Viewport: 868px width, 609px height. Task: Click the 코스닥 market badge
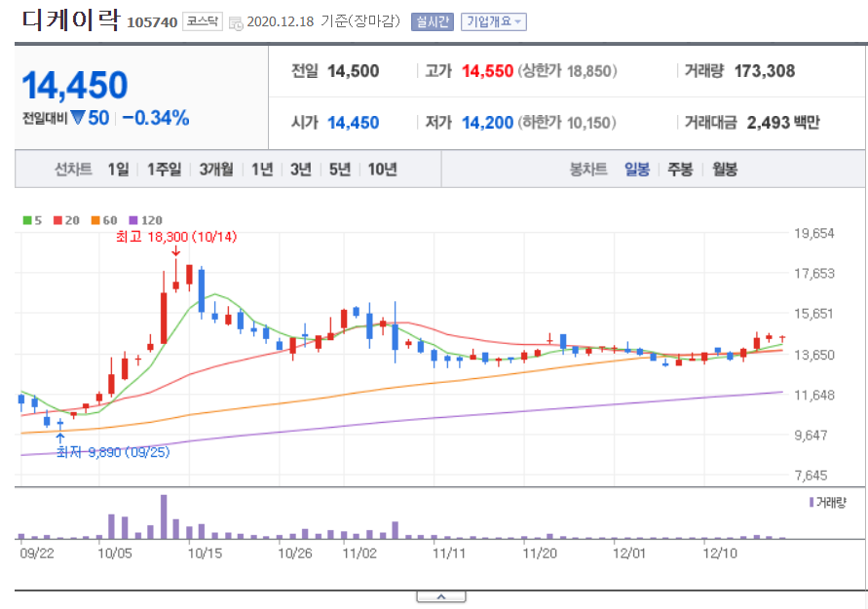tap(203, 21)
